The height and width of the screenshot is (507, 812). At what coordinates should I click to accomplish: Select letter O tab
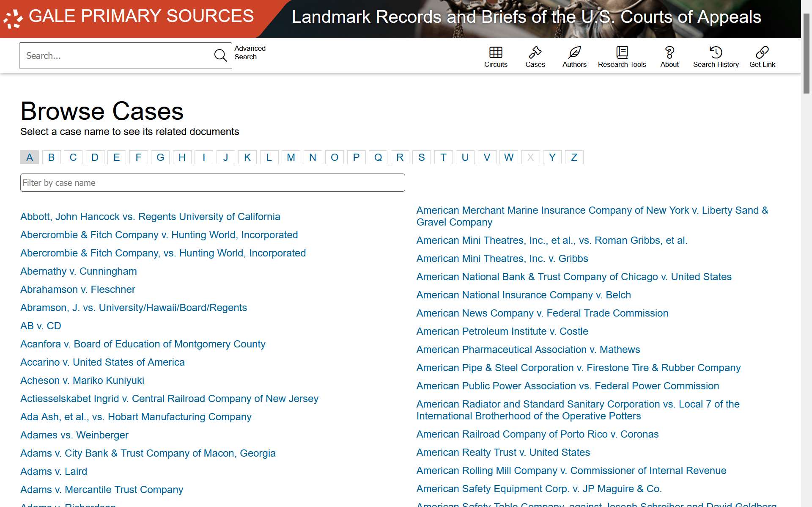point(335,157)
